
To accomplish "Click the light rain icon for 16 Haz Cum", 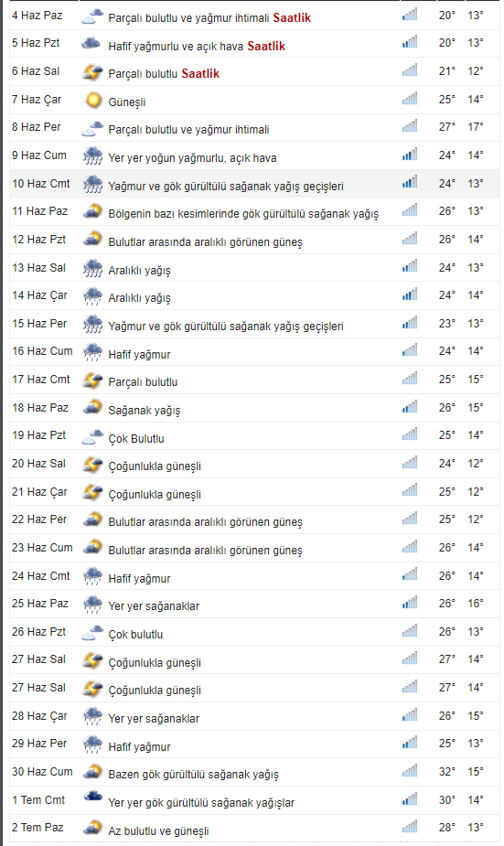I will click(x=92, y=352).
